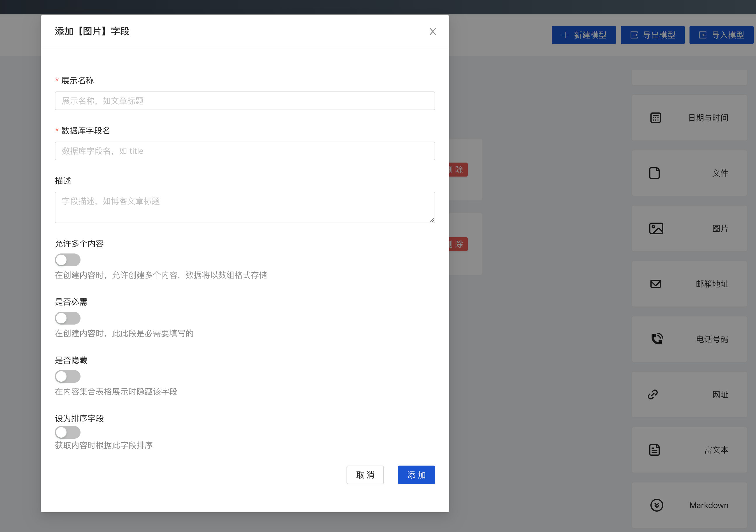This screenshot has width=756, height=532.
Task: Click the calendar icon for 日期与时间
Action: pos(655,118)
